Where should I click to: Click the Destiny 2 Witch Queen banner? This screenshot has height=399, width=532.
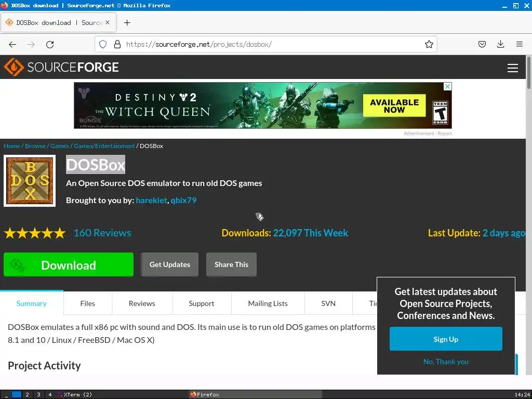(x=262, y=105)
